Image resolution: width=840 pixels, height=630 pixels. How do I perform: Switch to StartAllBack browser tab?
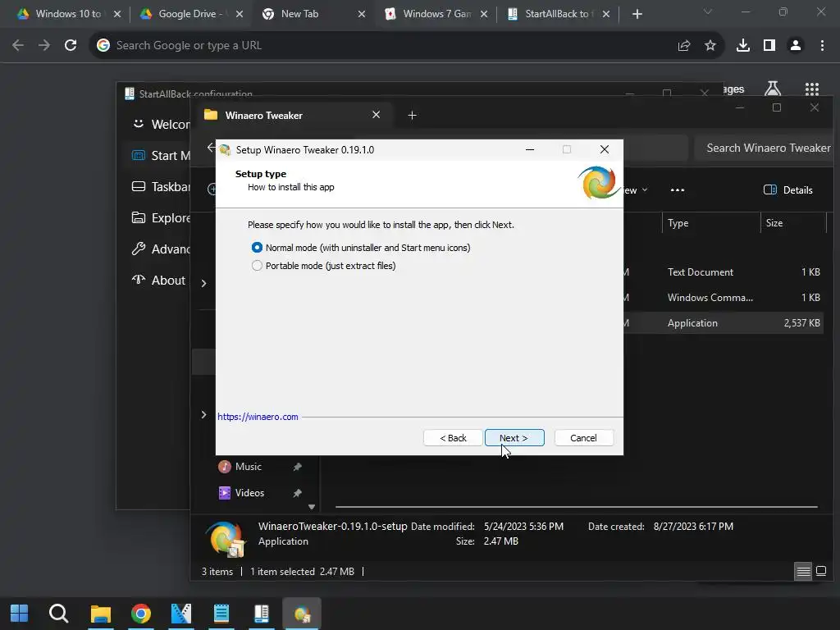point(557,14)
